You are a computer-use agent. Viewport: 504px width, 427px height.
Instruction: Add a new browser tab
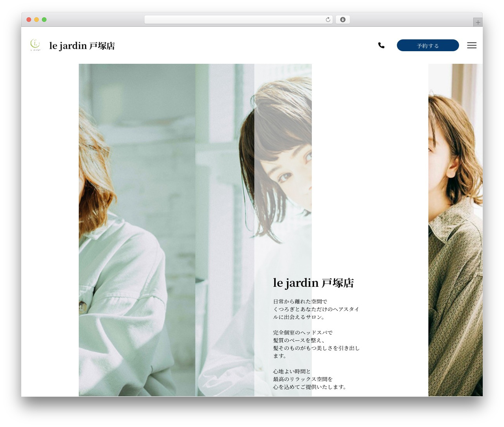coord(478,22)
